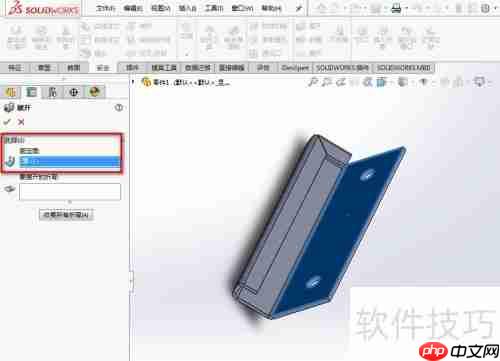Switch to the 数据迁移 (Data Migration) tab
Screen dimensions: 500x361
pos(198,68)
